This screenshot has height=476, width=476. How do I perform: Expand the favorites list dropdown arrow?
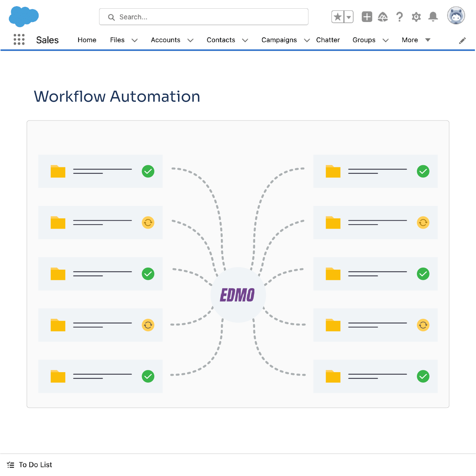[x=348, y=17]
